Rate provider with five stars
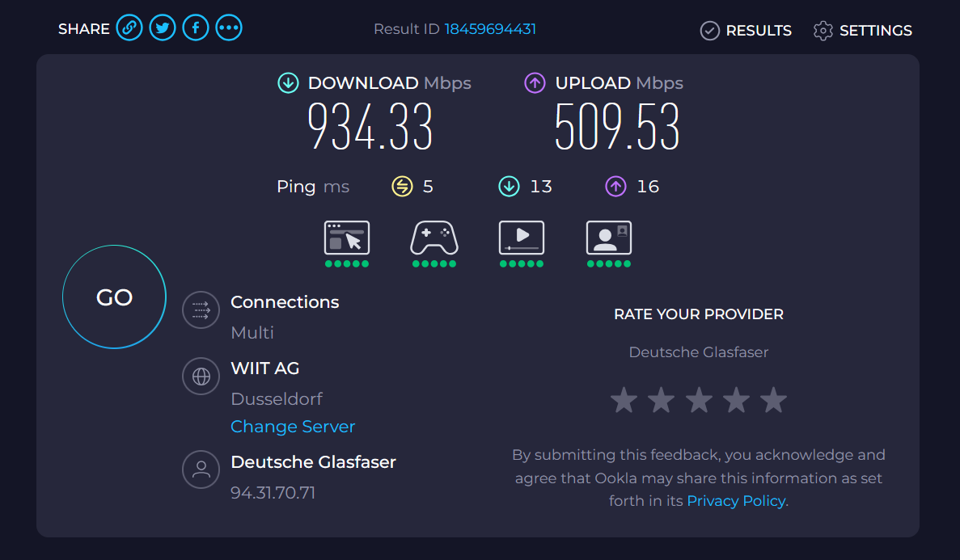 click(773, 400)
